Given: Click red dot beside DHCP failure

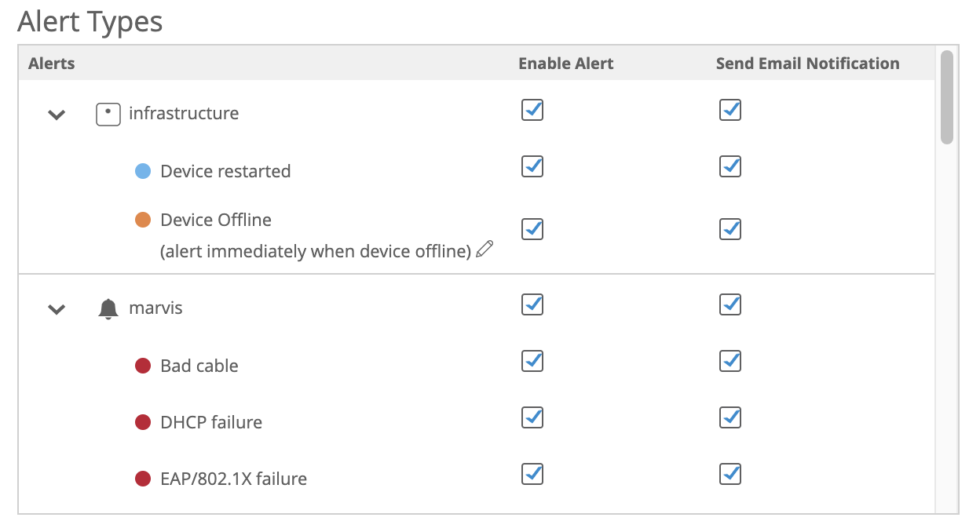Looking at the screenshot, I should 143,422.
